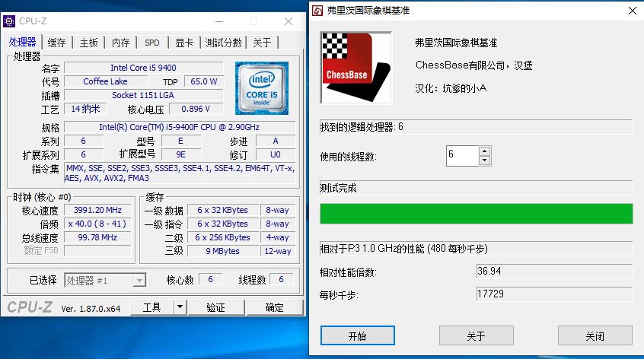The image size is (644, 359).
Task: Click the core voltage value 0.896 V
Action: [196, 109]
